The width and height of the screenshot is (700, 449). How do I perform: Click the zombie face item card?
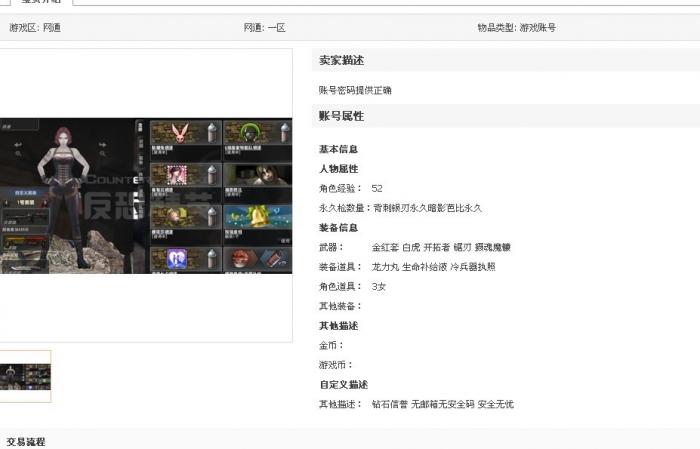(258, 179)
